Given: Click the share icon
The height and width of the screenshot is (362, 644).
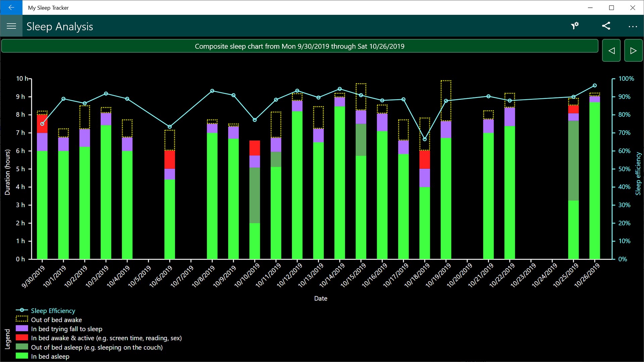Looking at the screenshot, I should (606, 26).
